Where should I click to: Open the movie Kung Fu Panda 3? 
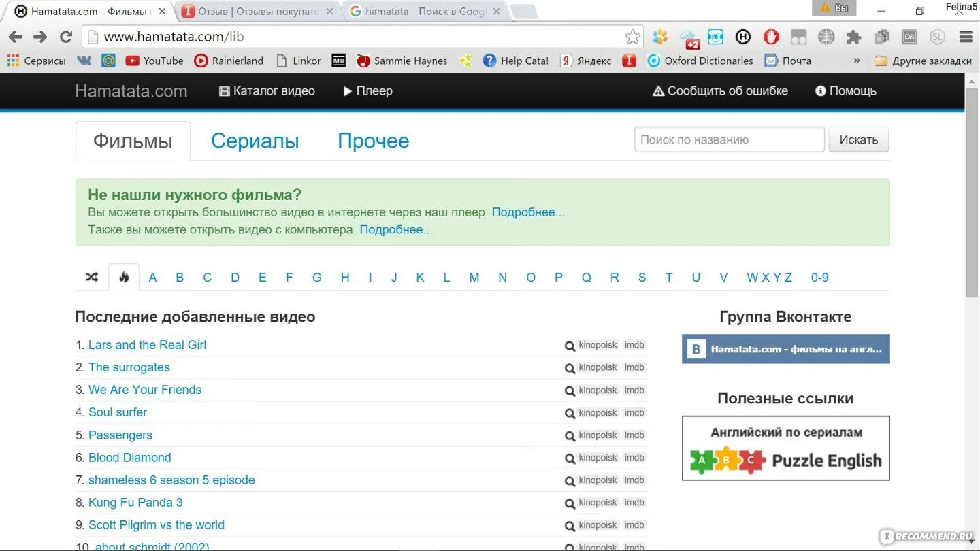[x=135, y=503]
